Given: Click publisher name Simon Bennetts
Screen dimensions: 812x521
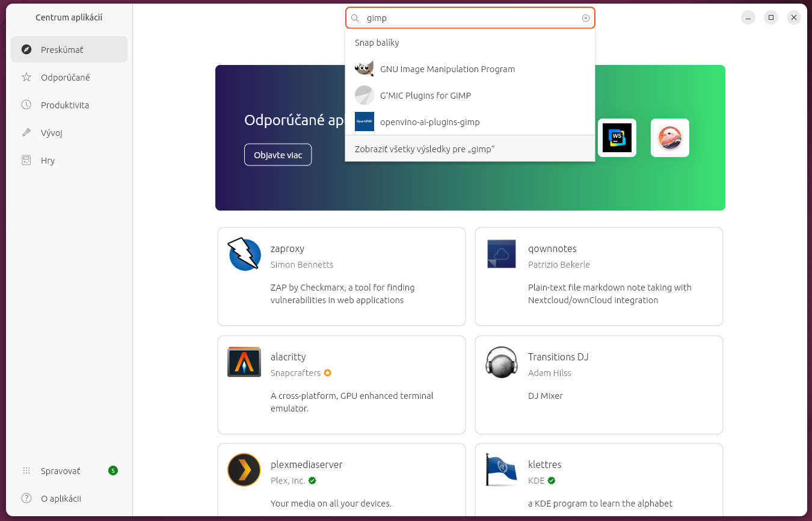Looking at the screenshot, I should [x=302, y=265].
